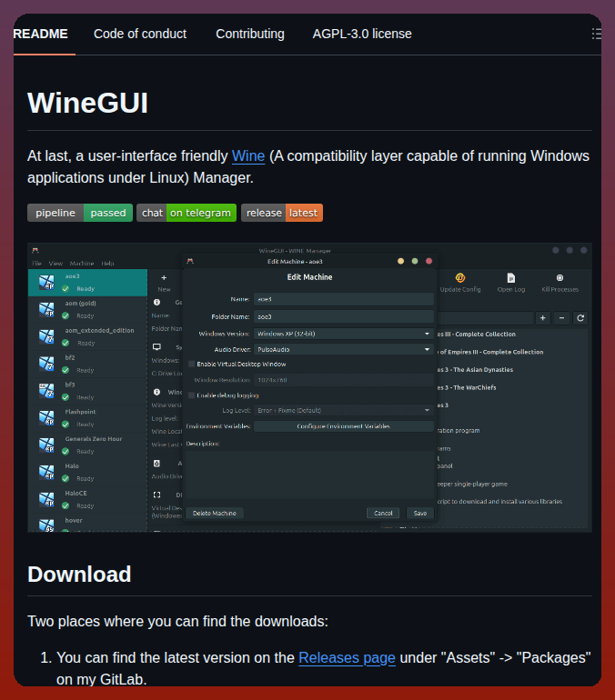The width and height of the screenshot is (615, 700).
Task: Click the WineGUI main heading
Action: tap(87, 103)
